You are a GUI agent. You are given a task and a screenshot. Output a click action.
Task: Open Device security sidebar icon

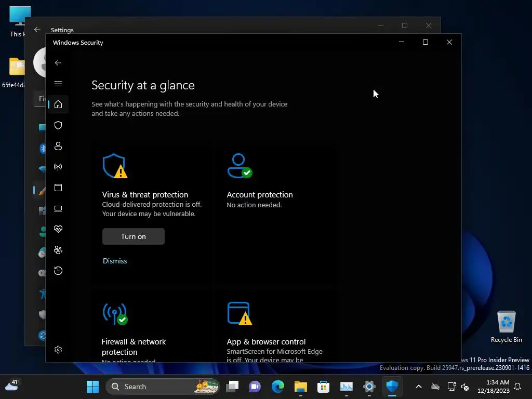coord(58,208)
